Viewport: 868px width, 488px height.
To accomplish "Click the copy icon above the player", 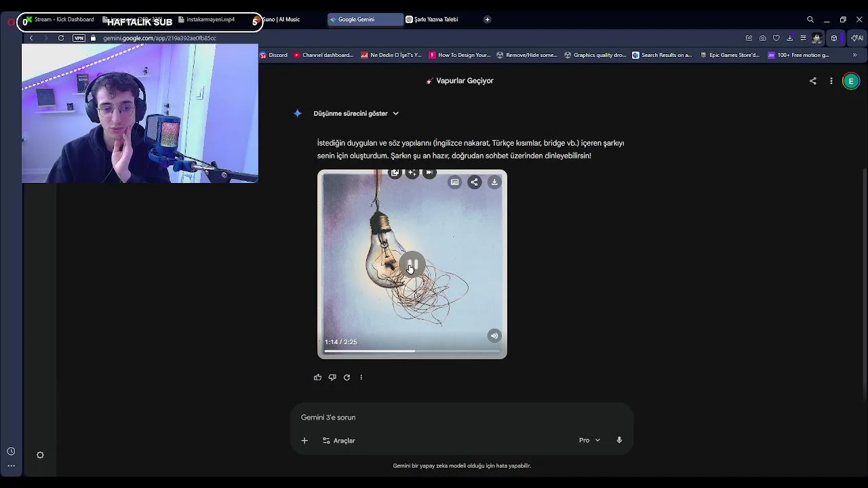I will tap(395, 173).
